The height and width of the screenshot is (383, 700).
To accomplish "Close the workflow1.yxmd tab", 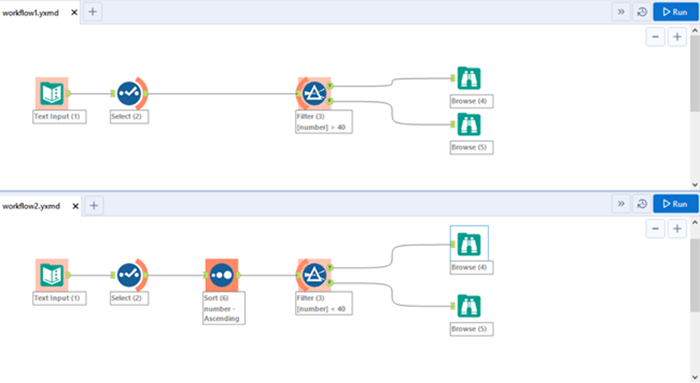I will point(74,12).
